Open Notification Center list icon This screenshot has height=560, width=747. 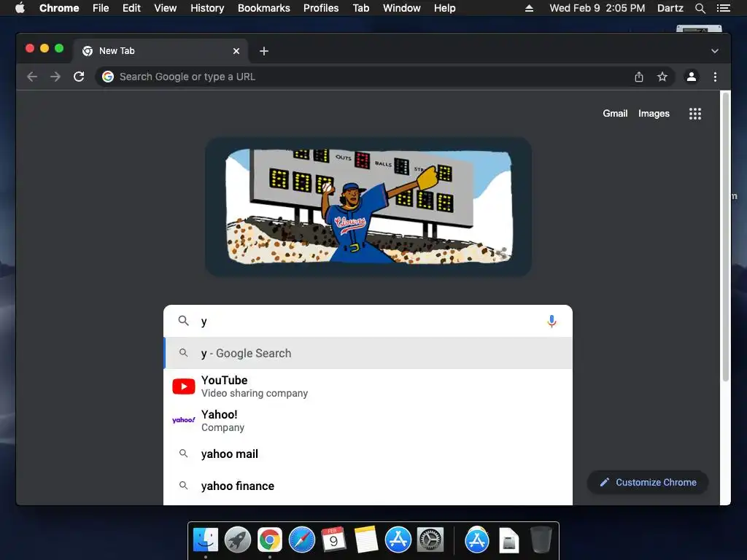point(724,8)
